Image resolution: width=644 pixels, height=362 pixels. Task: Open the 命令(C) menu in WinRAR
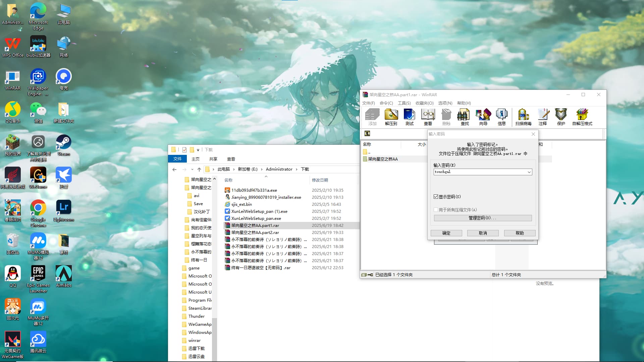click(386, 103)
